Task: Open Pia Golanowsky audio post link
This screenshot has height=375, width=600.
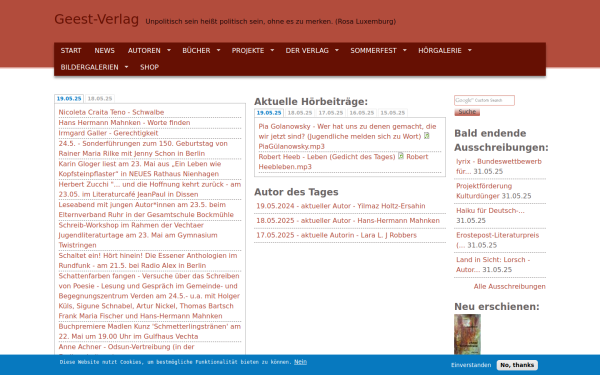Action: (x=347, y=131)
